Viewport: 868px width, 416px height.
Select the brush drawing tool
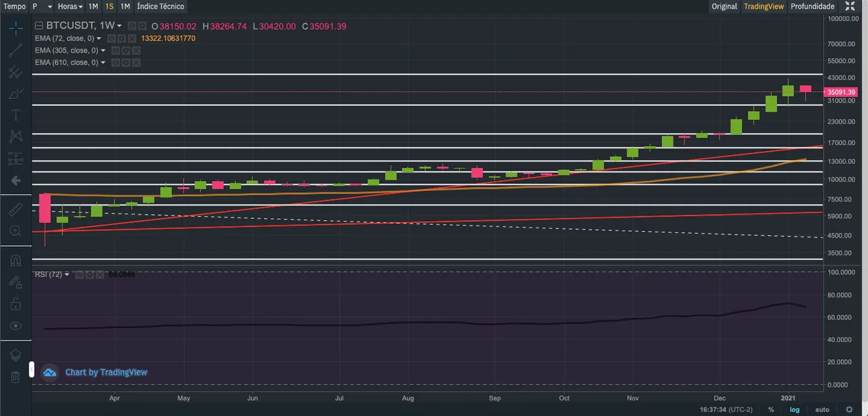16,93
